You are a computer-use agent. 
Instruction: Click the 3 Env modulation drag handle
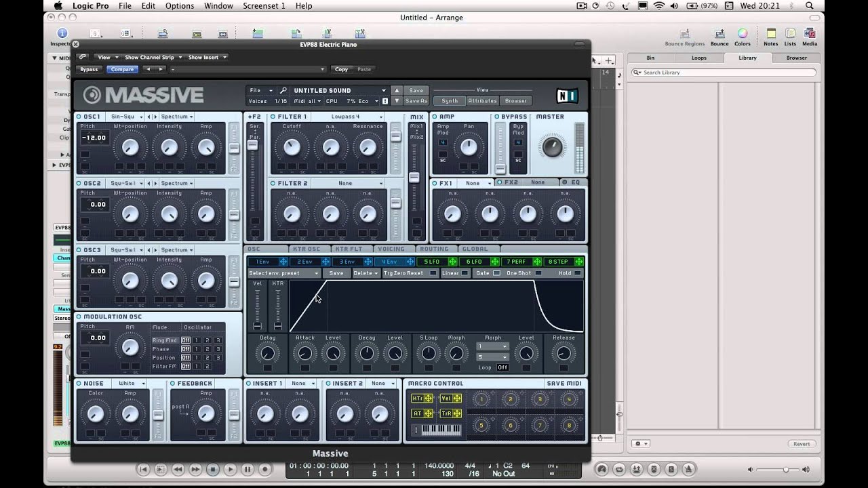pyautogui.click(x=368, y=262)
